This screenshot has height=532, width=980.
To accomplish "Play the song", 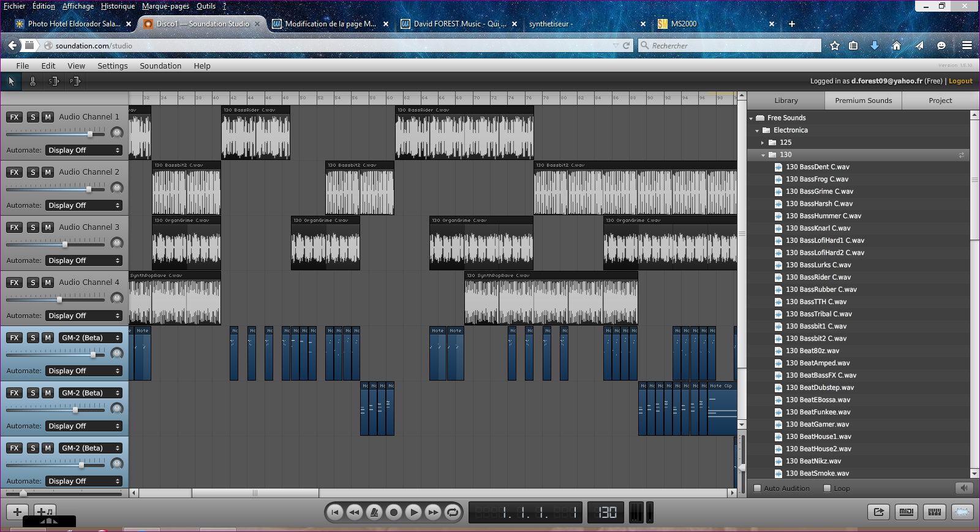I will click(413, 512).
